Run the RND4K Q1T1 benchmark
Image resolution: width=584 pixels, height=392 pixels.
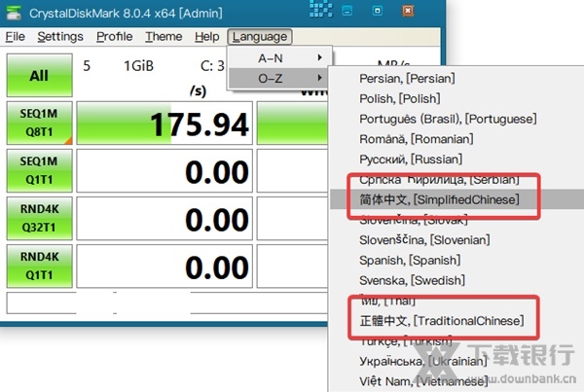point(39,268)
